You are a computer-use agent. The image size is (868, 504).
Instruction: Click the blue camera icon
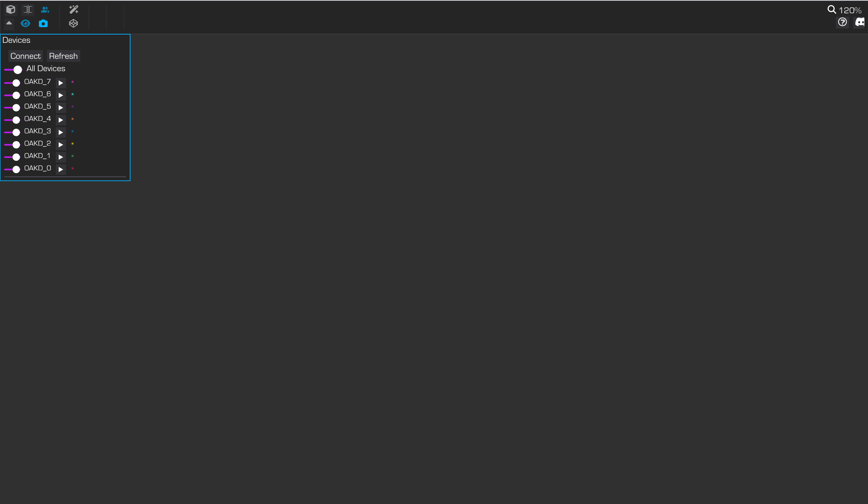tap(43, 24)
